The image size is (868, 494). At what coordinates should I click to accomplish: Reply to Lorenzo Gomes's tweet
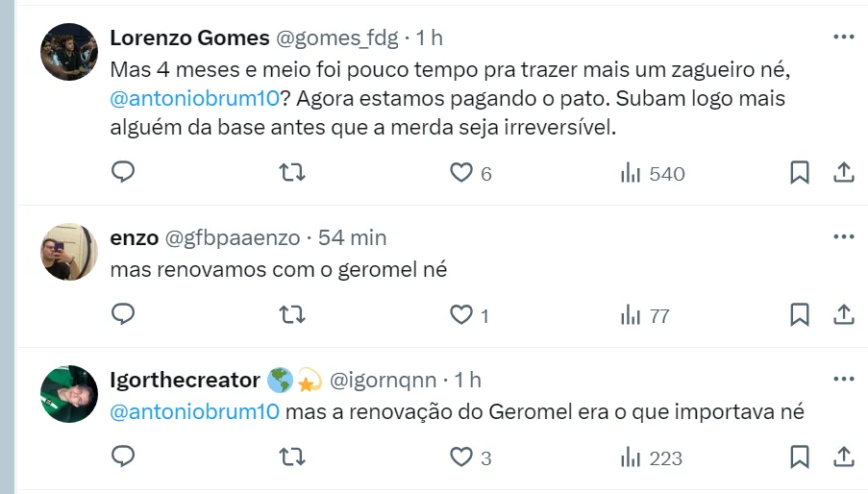click(x=123, y=173)
